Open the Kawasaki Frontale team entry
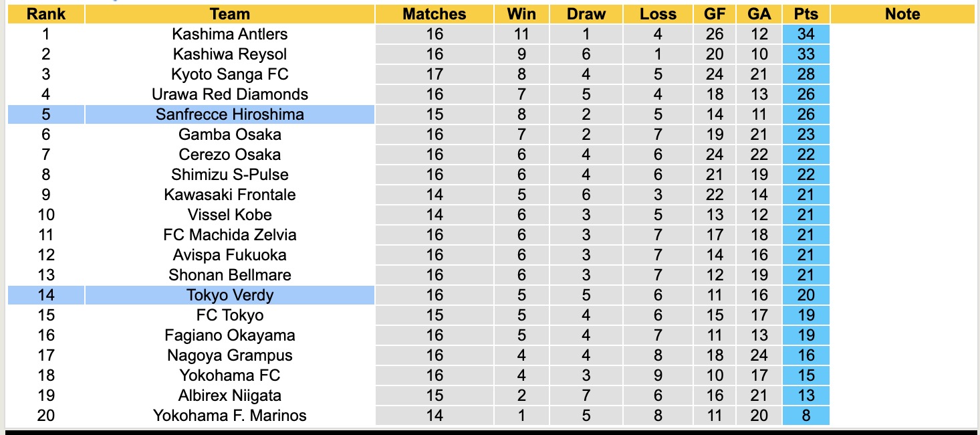 [x=229, y=195]
